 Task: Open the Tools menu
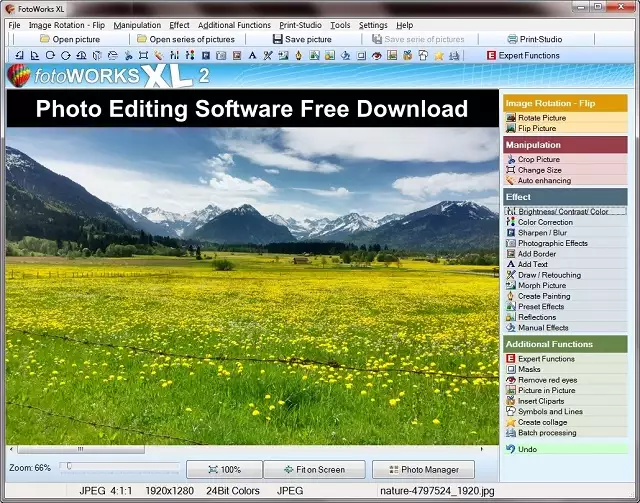click(340, 24)
